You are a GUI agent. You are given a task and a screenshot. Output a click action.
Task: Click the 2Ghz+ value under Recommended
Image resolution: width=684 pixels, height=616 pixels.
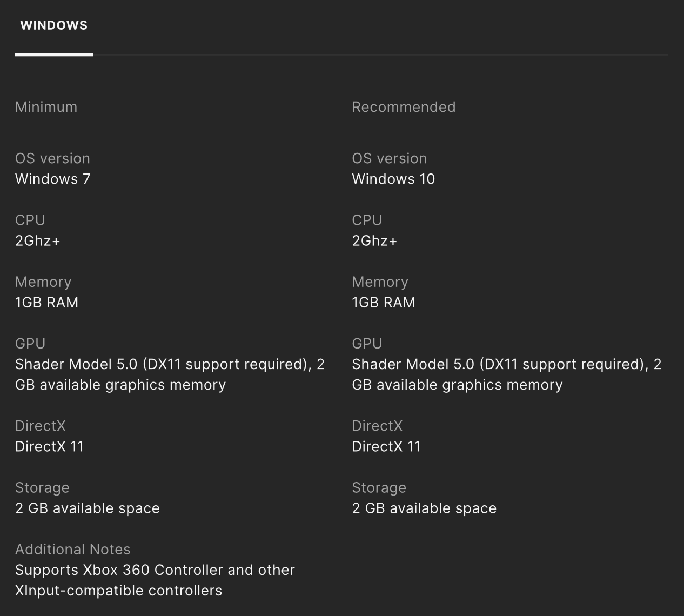click(x=374, y=240)
